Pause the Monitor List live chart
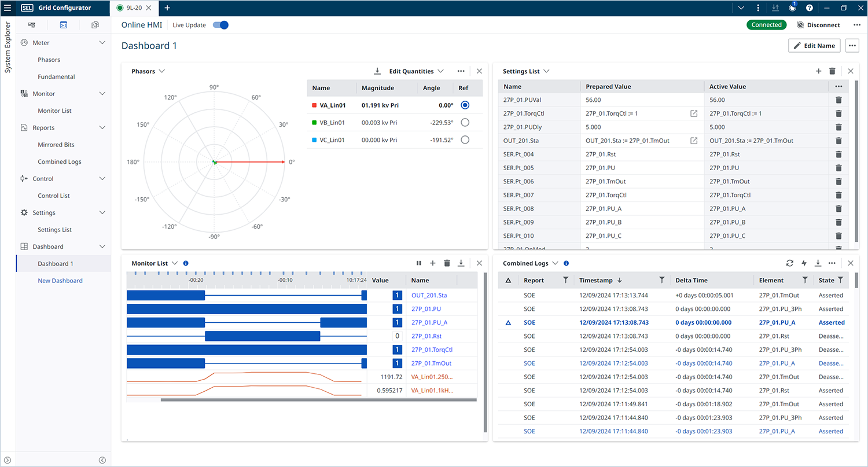This screenshot has height=467, width=868. [x=419, y=263]
